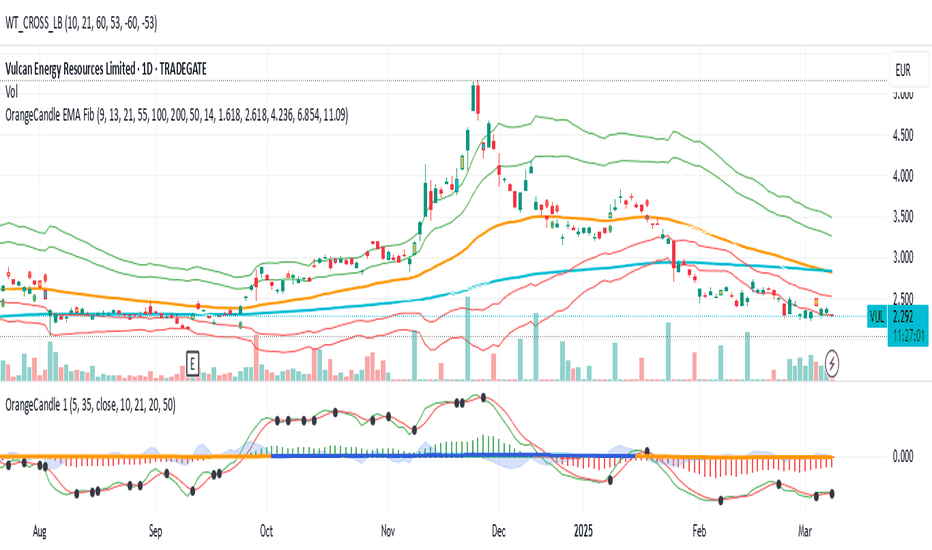Click the VUL symbol price tag
This screenshot has height=550, width=932.
(877, 316)
